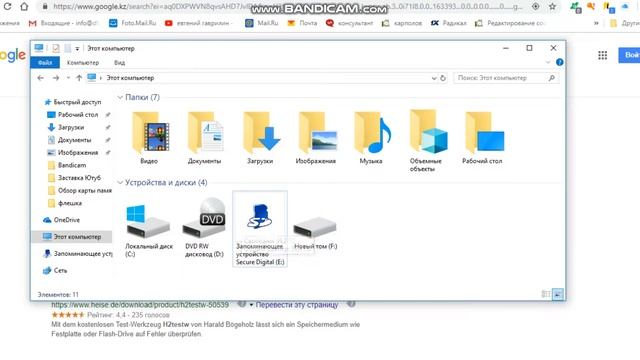Select флешка folder in sidebar
This screenshot has height=360, width=640.
[x=70, y=203]
